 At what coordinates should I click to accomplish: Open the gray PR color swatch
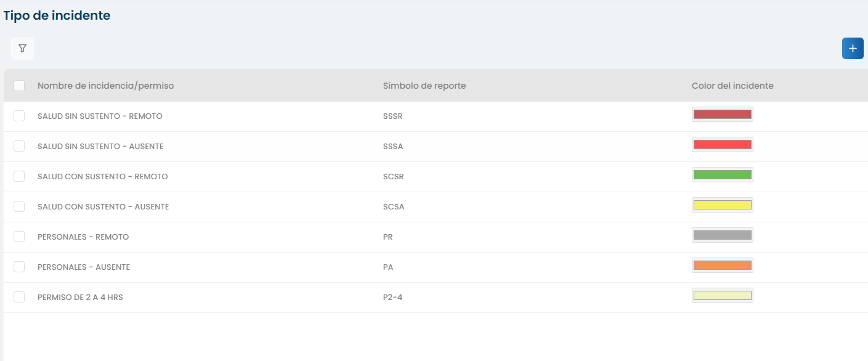[x=722, y=235]
